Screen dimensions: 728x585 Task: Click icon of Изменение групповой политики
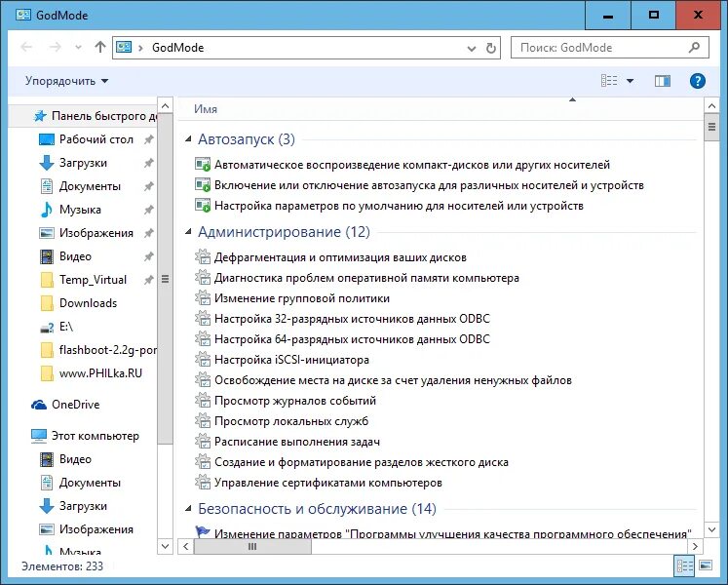tap(203, 297)
